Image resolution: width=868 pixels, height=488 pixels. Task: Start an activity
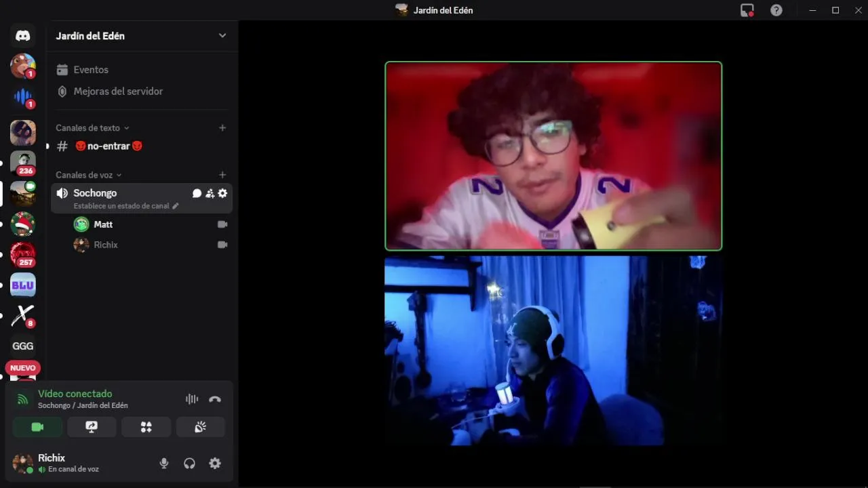(x=146, y=427)
